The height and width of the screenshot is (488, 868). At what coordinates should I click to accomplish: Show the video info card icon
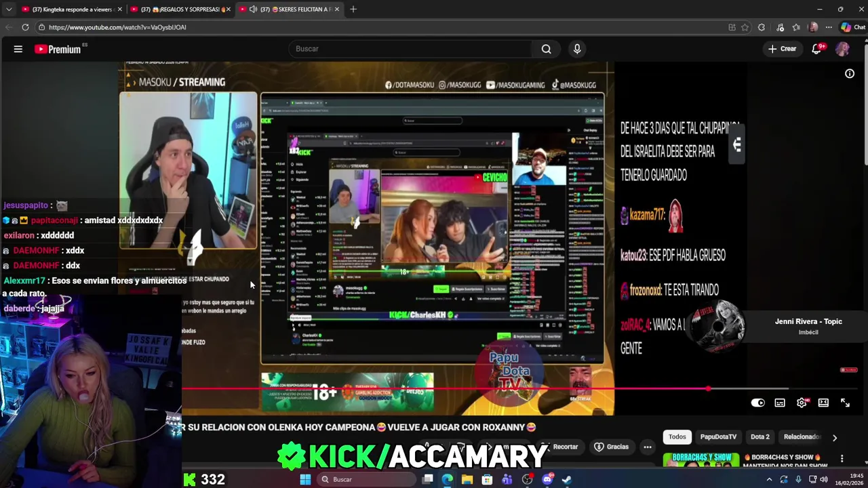tap(850, 74)
